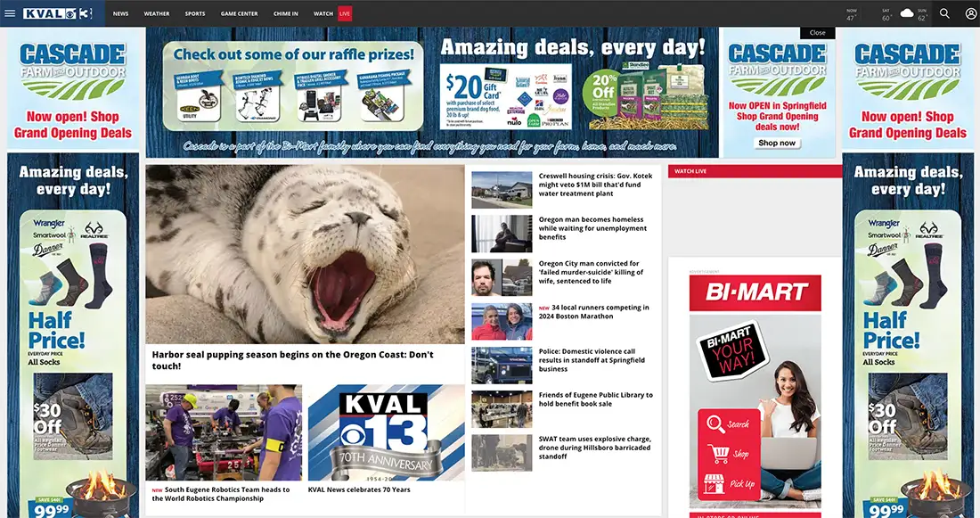
Task: Open the Chime In menu
Action: (286, 13)
